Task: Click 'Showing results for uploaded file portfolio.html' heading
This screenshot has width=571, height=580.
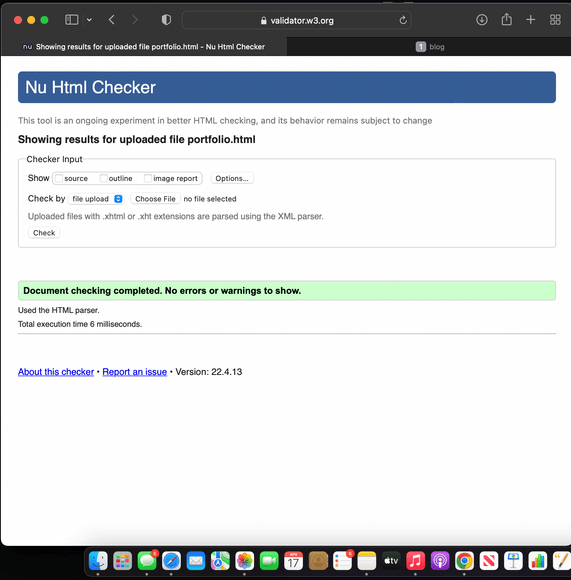Action: click(136, 139)
